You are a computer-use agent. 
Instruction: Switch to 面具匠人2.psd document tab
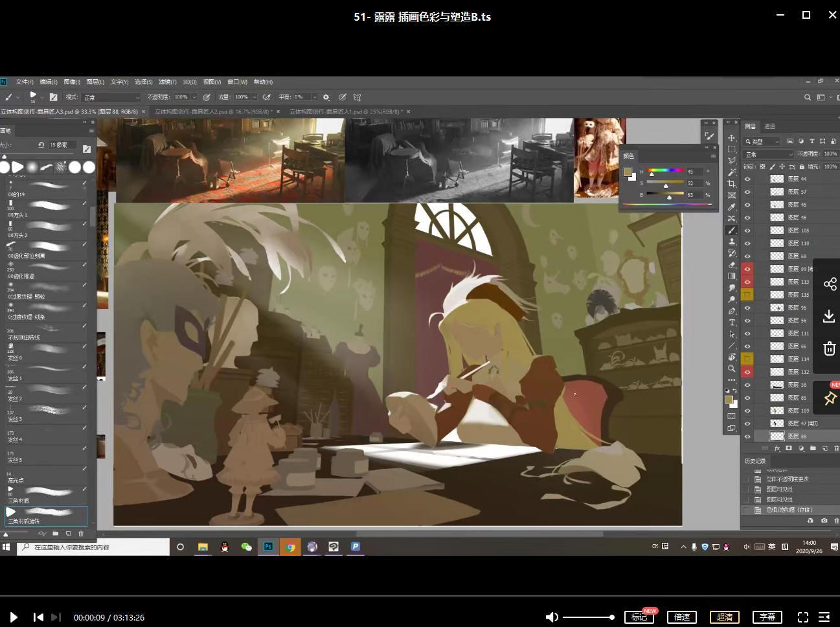click(214, 111)
